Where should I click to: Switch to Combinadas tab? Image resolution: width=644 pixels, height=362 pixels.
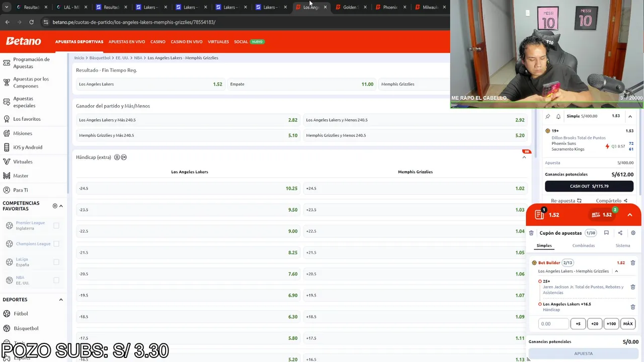[583, 245]
